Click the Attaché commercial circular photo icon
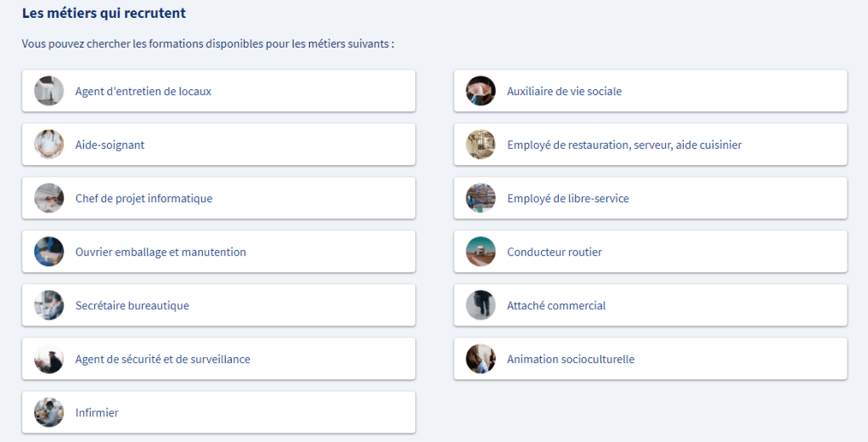Screen dimensions: 868x442 tap(481, 305)
